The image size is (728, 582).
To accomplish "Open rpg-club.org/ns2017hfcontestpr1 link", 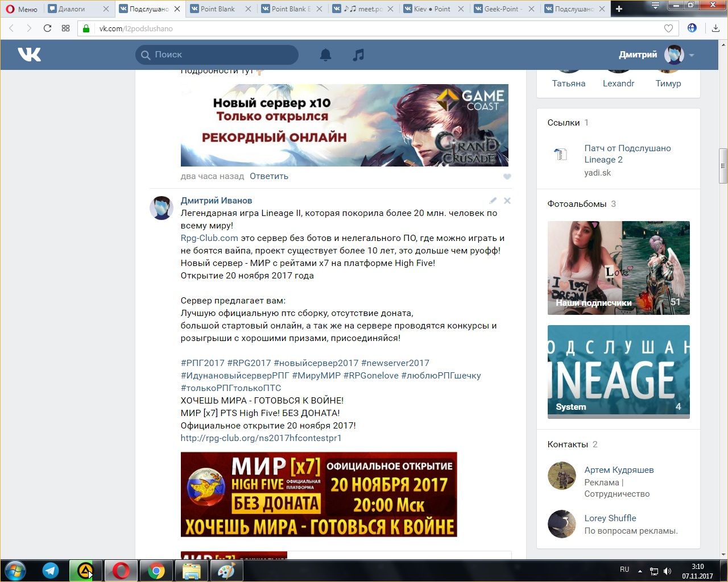I will coord(261,438).
